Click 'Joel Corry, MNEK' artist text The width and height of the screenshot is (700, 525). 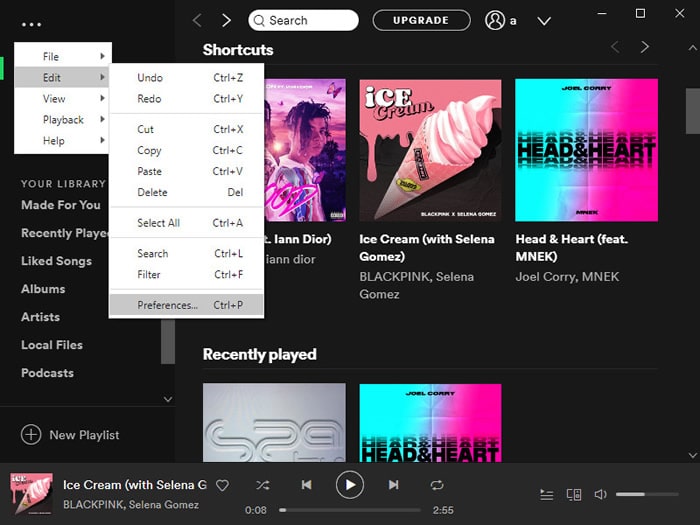(x=567, y=277)
